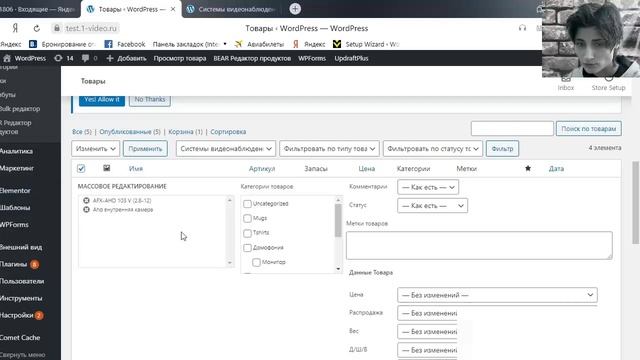
Task: Click the Yes! Allow it button
Action: [102, 99]
